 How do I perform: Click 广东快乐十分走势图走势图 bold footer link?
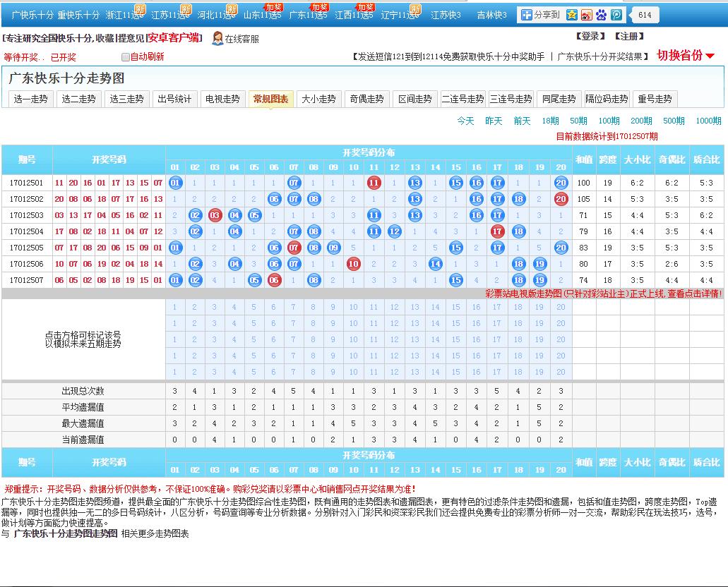pos(66,533)
